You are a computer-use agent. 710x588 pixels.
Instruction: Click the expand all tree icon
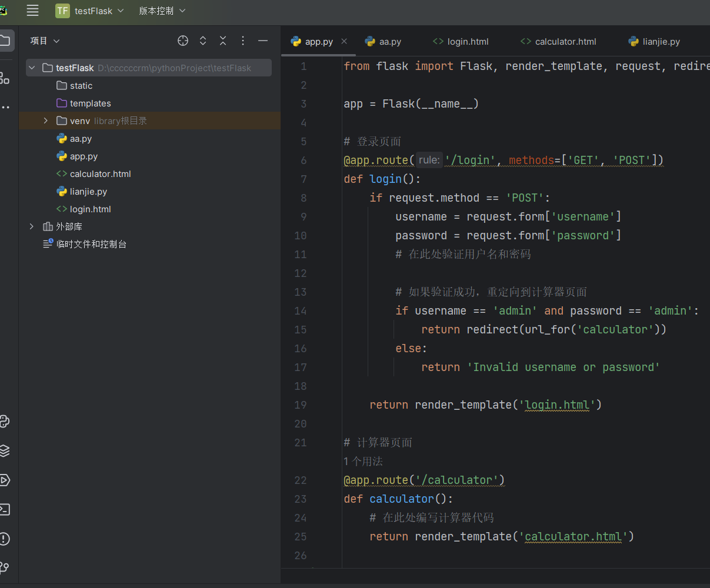203,41
